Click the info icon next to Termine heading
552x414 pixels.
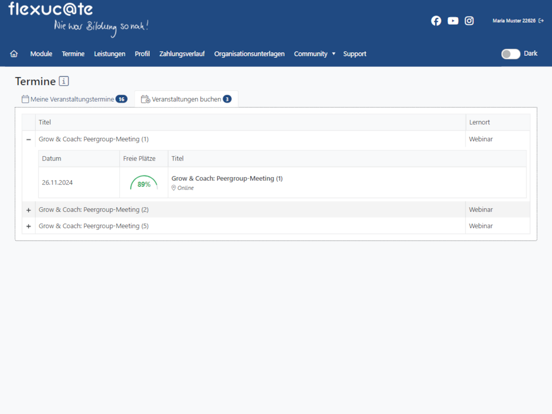tap(64, 81)
